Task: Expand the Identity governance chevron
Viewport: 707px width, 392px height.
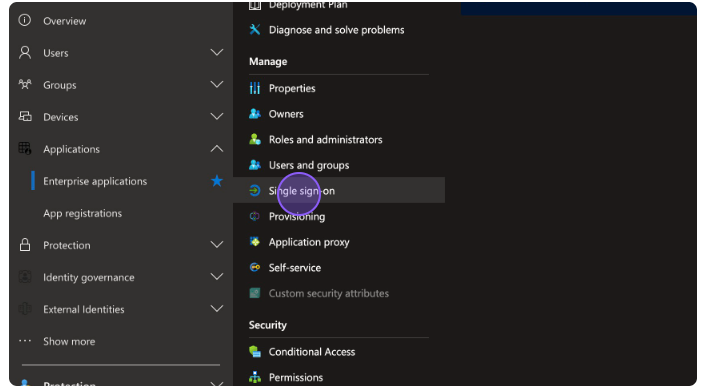Action: tap(217, 277)
